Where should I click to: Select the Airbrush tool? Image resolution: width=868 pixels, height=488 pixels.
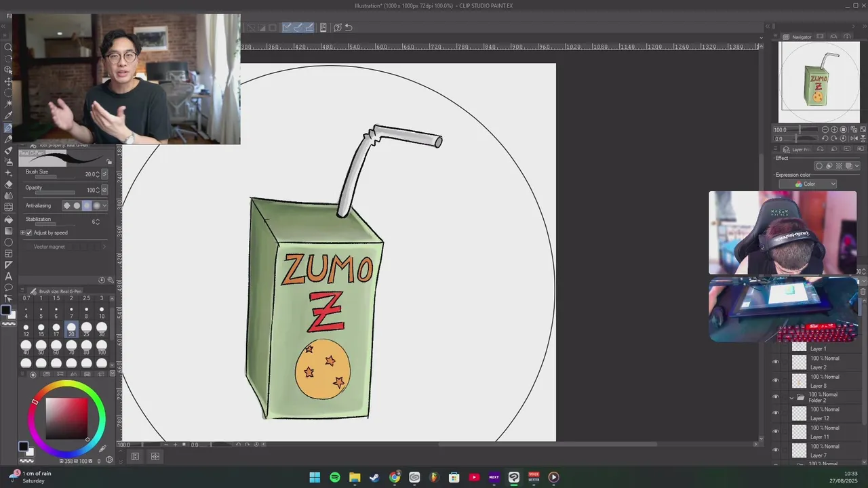pos(8,161)
